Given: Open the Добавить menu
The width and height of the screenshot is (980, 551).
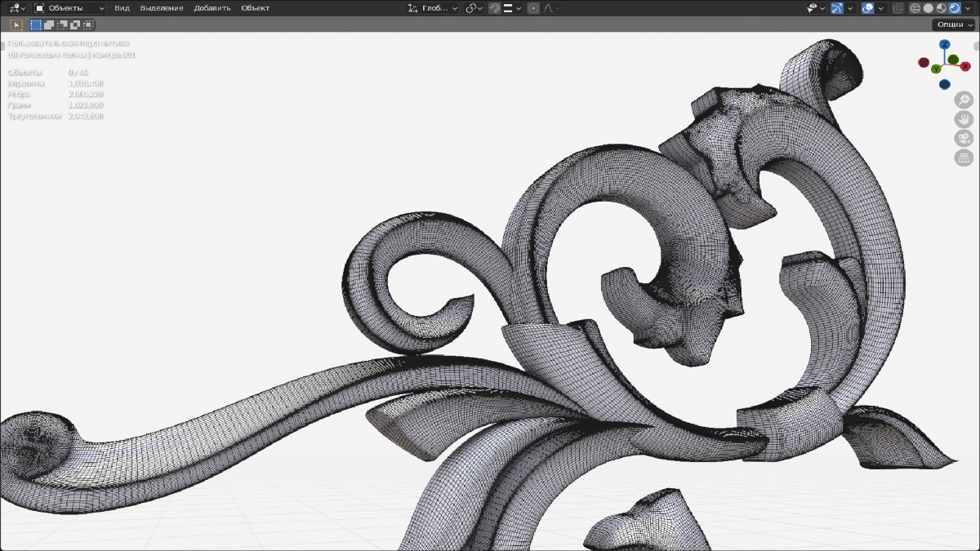Looking at the screenshot, I should pos(212,8).
